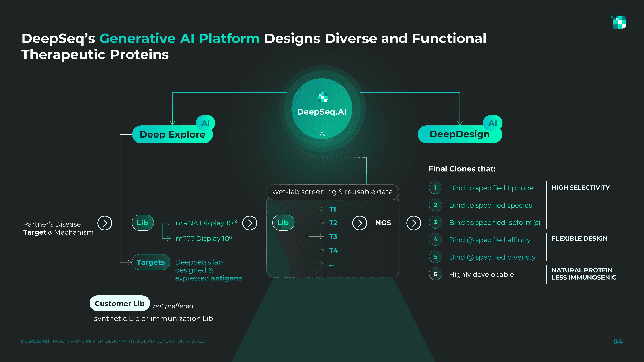Viewport: 644px width, 362px height.
Task: Click arrow circle after NGS
Action: coord(414,223)
